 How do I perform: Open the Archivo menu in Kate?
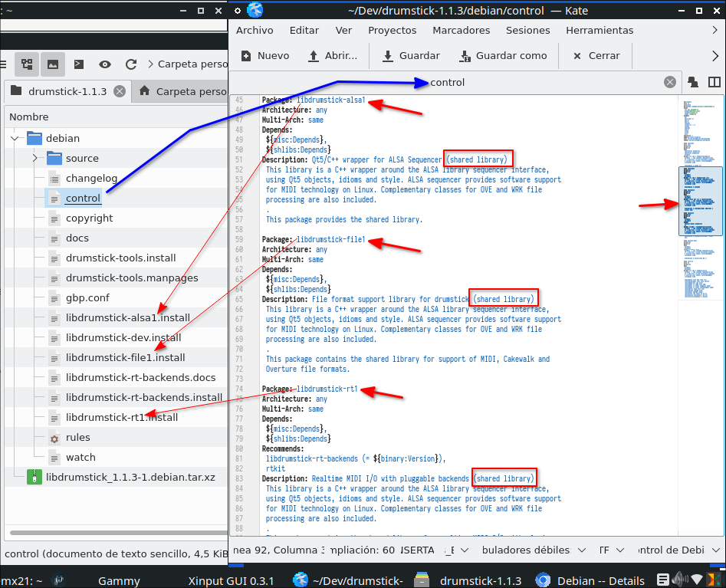click(255, 30)
